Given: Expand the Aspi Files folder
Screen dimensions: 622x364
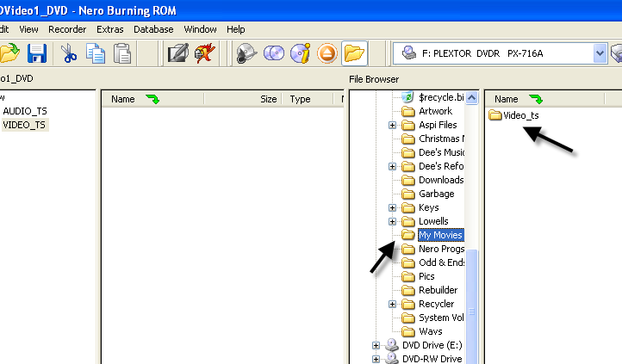Looking at the screenshot, I should click(x=392, y=125).
